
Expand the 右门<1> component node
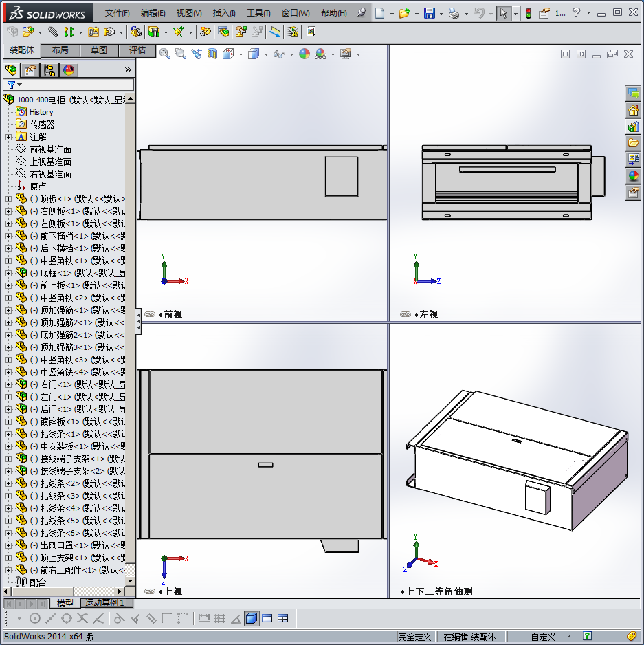point(9,384)
